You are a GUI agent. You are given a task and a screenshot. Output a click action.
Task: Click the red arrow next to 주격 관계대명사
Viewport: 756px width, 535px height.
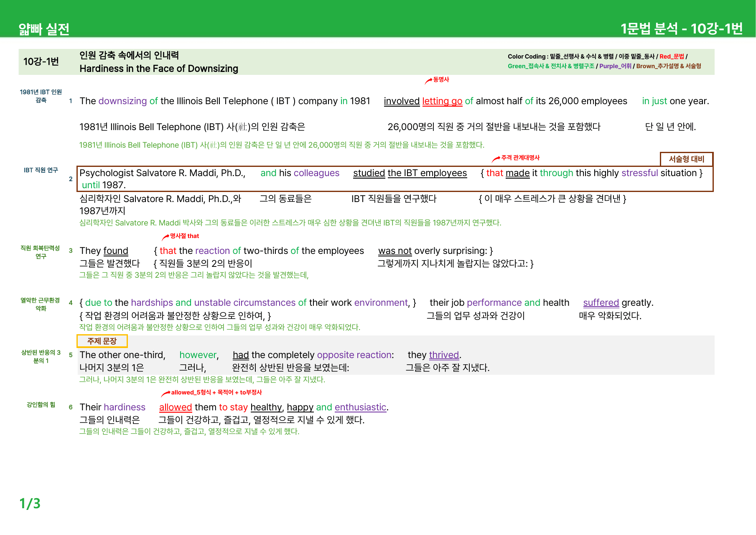pos(496,159)
